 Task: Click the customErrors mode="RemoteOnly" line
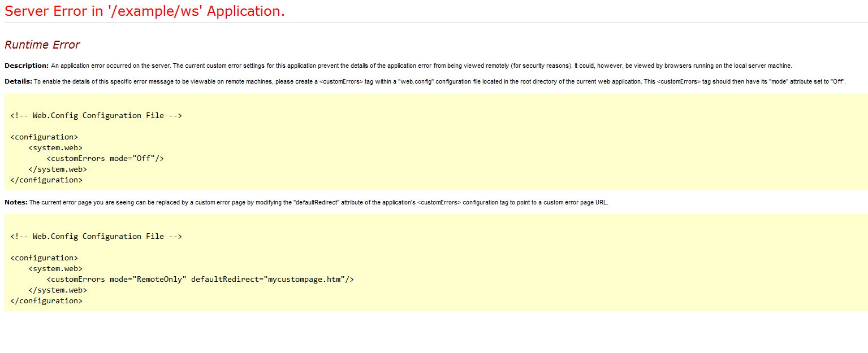point(200,279)
